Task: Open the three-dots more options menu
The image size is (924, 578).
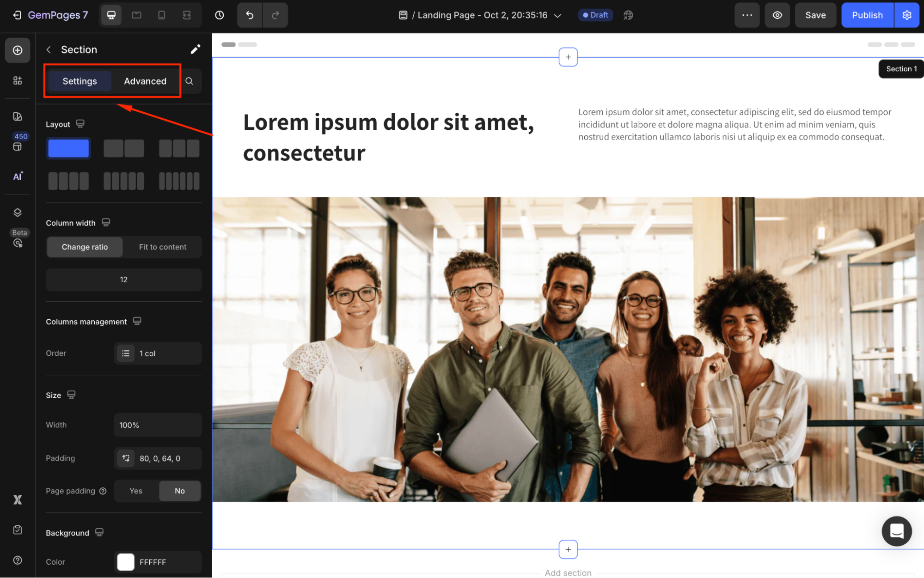Action: tap(747, 15)
